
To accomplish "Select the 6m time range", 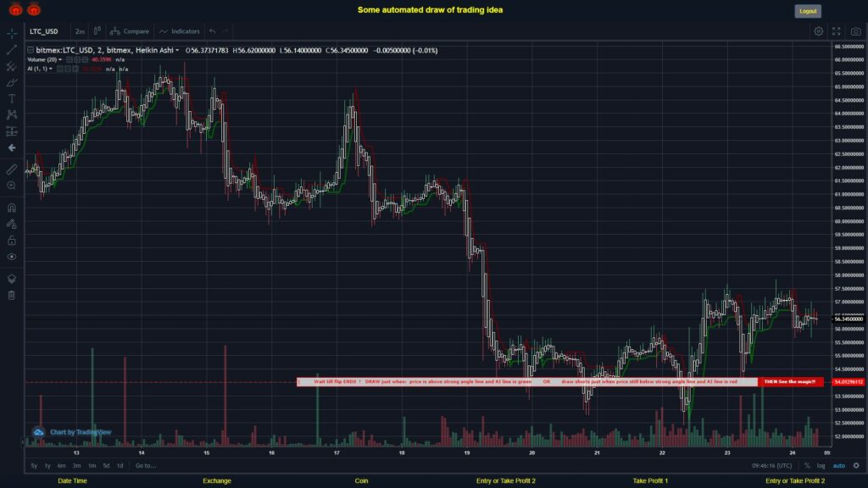I will [61, 466].
